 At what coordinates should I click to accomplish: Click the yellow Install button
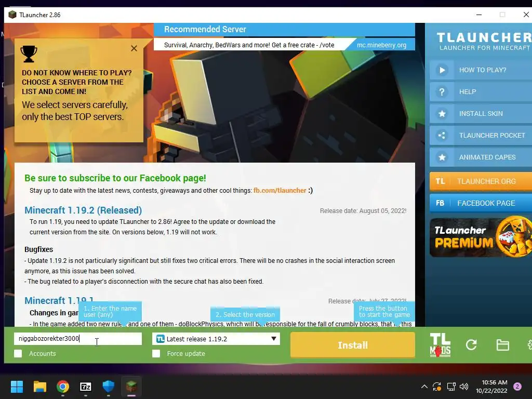click(353, 345)
